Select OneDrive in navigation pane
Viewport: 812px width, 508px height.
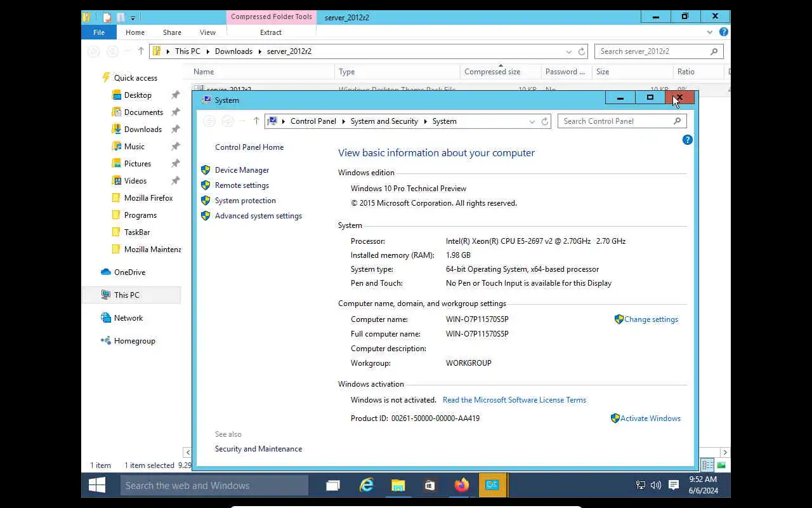pos(129,272)
